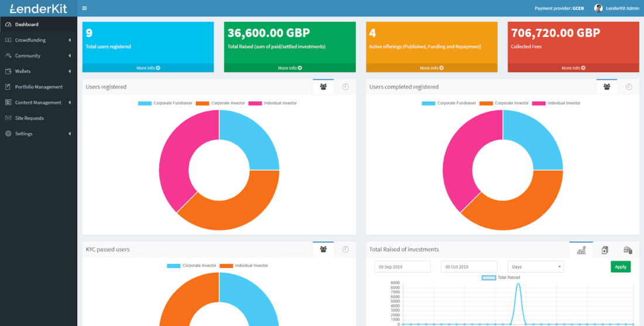This screenshot has height=326, width=644.
Task: Toggle the hamburger sidebar menu icon
Action: [x=84, y=8]
